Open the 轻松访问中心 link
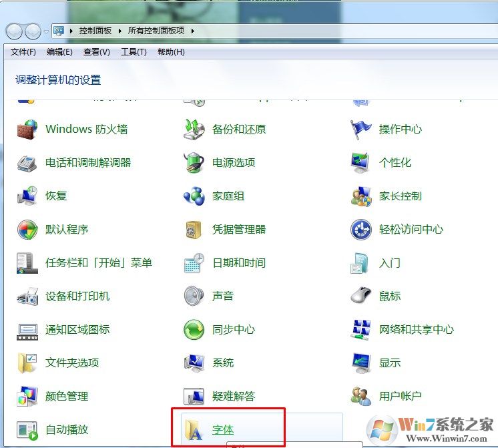This screenshot has width=498, height=448. click(x=411, y=230)
